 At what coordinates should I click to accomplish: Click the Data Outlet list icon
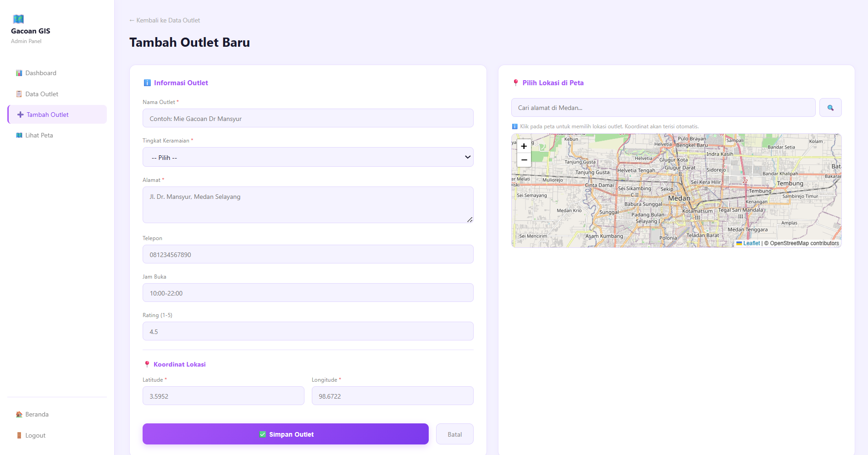point(19,94)
